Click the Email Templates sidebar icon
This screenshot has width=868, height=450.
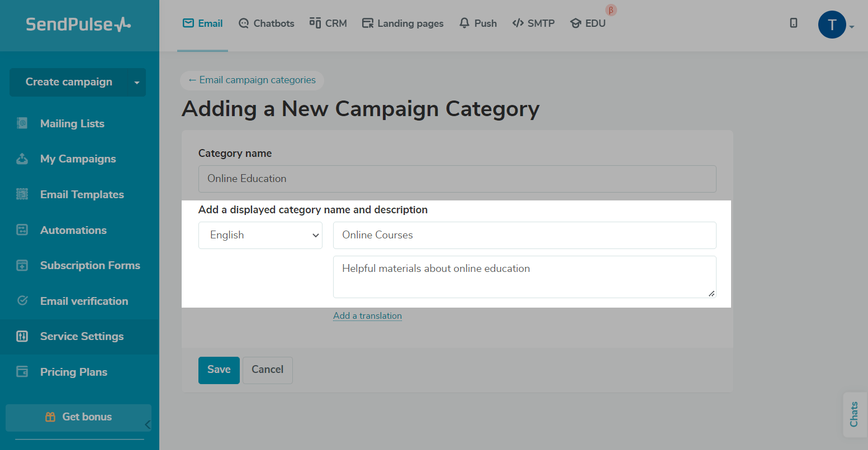click(x=22, y=194)
